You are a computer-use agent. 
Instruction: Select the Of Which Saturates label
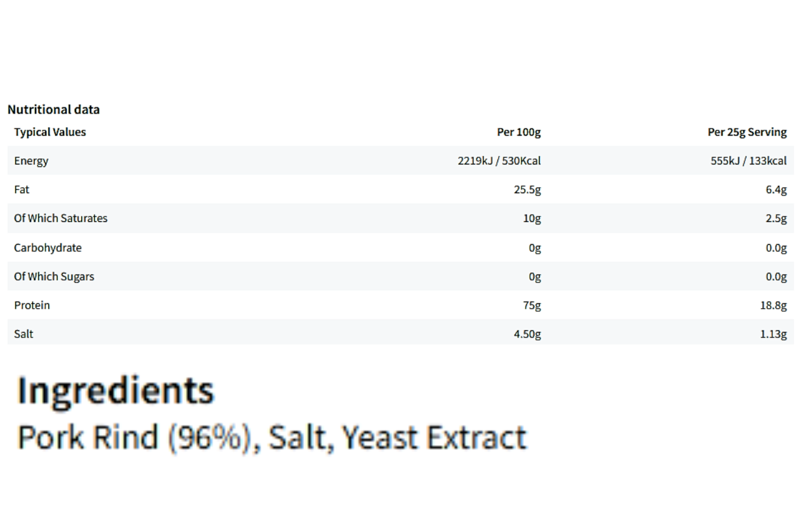coord(61,218)
